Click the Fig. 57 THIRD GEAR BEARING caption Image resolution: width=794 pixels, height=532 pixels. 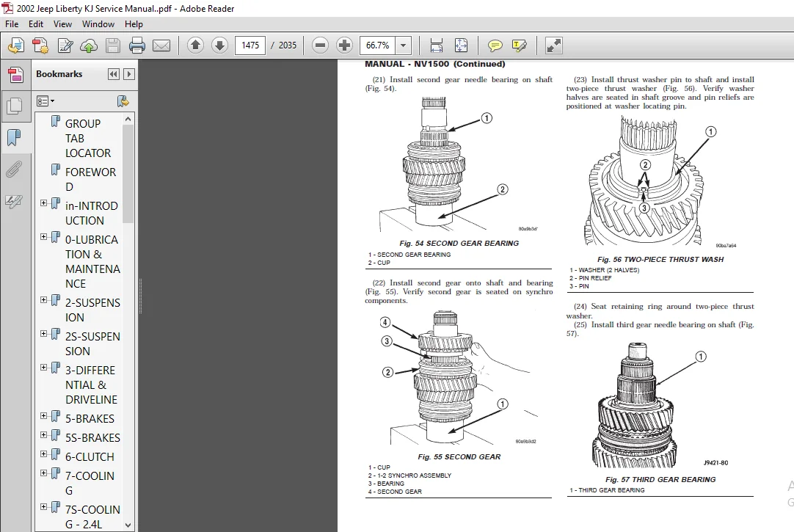click(660, 479)
